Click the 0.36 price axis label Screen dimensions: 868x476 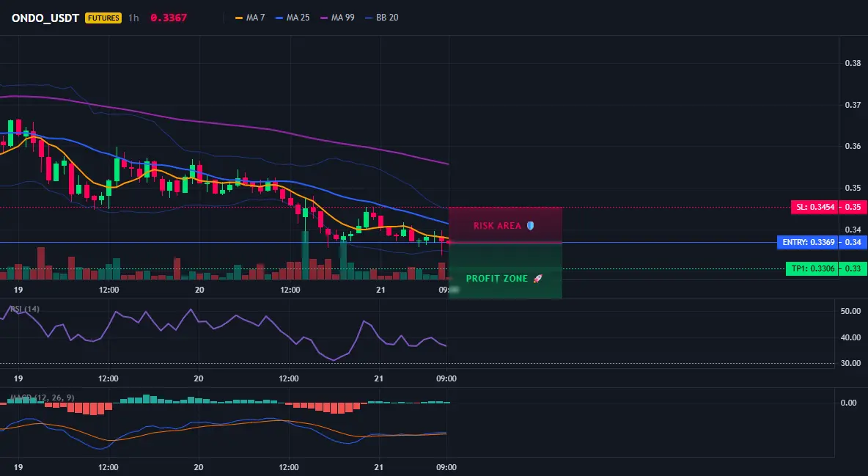[x=853, y=146]
